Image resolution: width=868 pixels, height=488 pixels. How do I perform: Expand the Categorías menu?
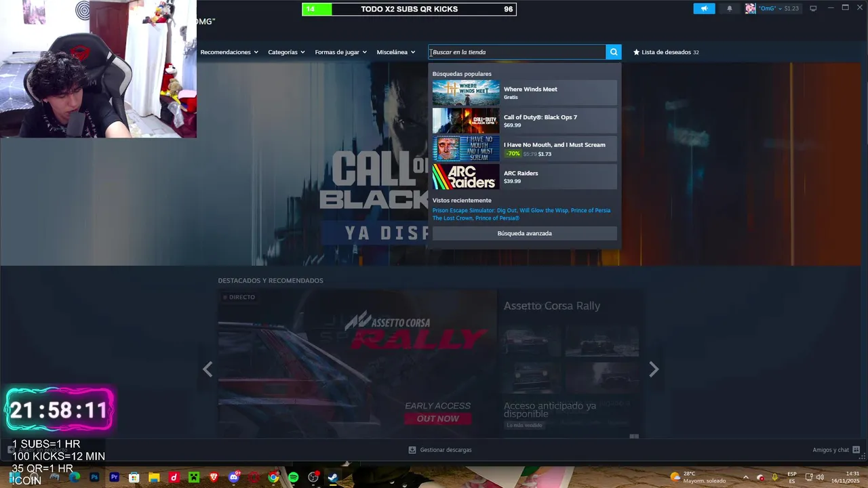[x=286, y=52]
